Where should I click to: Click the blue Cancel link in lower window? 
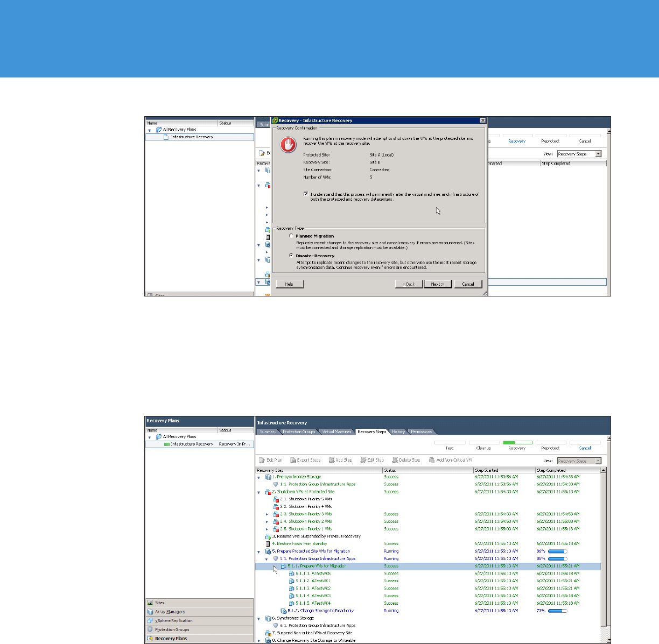(x=585, y=448)
